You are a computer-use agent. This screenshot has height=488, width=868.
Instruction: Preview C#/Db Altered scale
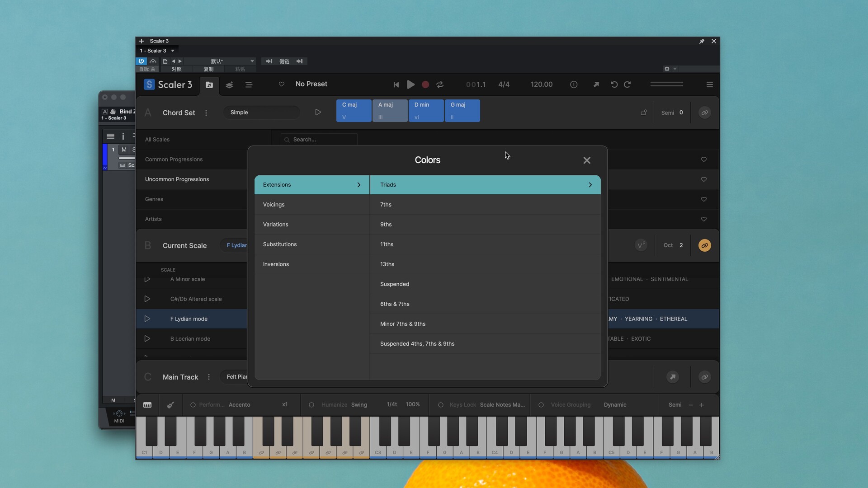pos(147,299)
